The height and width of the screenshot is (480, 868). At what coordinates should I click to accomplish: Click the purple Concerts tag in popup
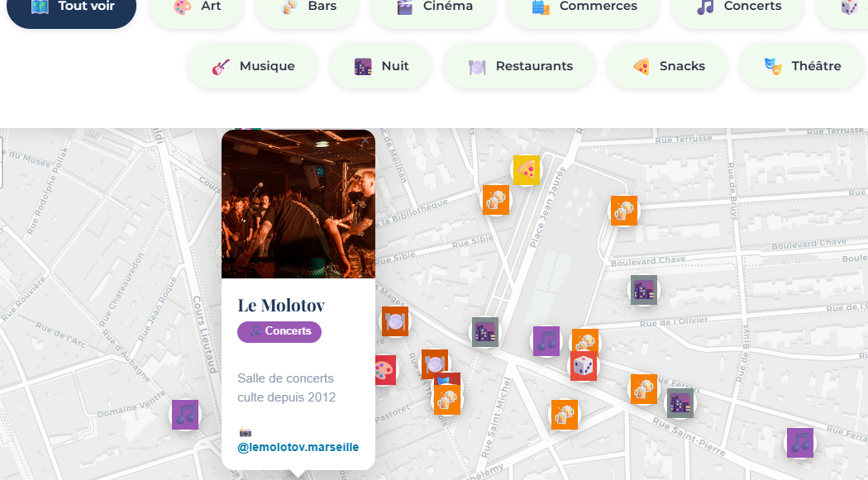(279, 331)
